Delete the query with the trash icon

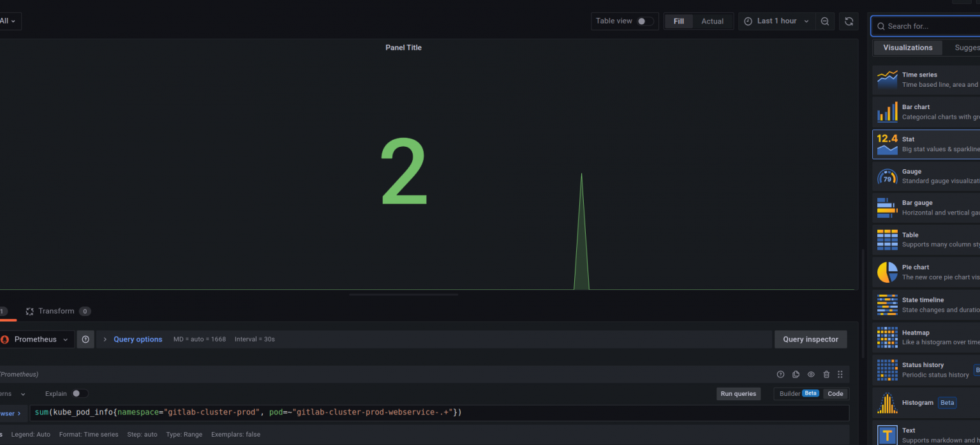tap(826, 375)
